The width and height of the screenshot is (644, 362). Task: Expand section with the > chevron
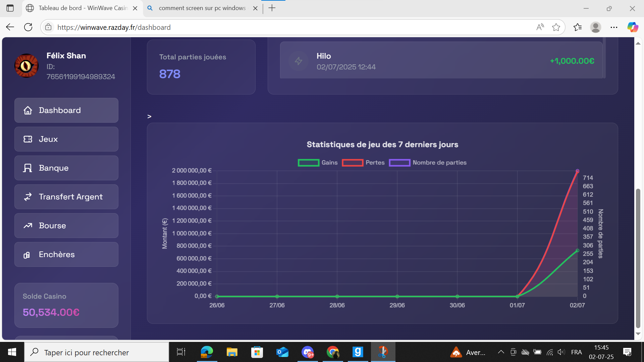tap(149, 116)
